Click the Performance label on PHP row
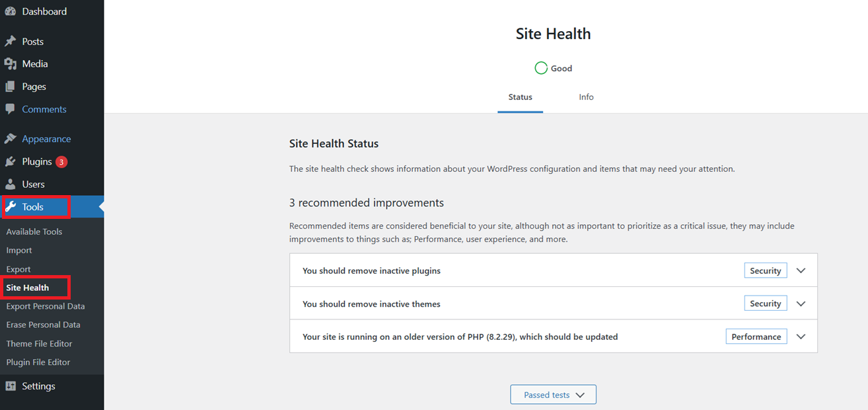Viewport: 868px width, 410px height. [x=756, y=337]
